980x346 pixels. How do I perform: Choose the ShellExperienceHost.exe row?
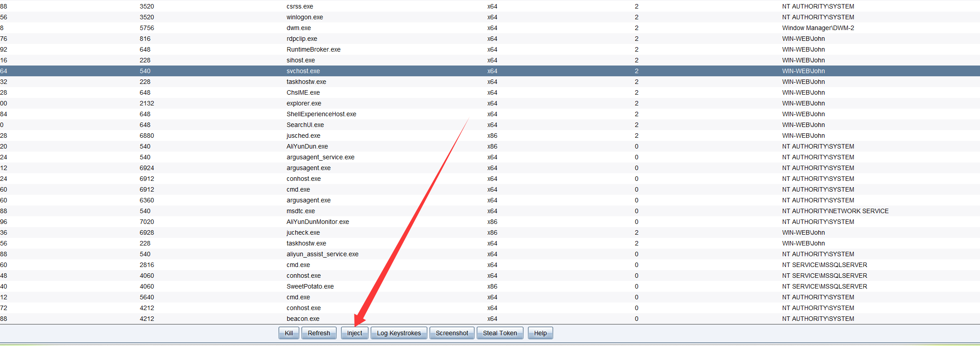321,114
